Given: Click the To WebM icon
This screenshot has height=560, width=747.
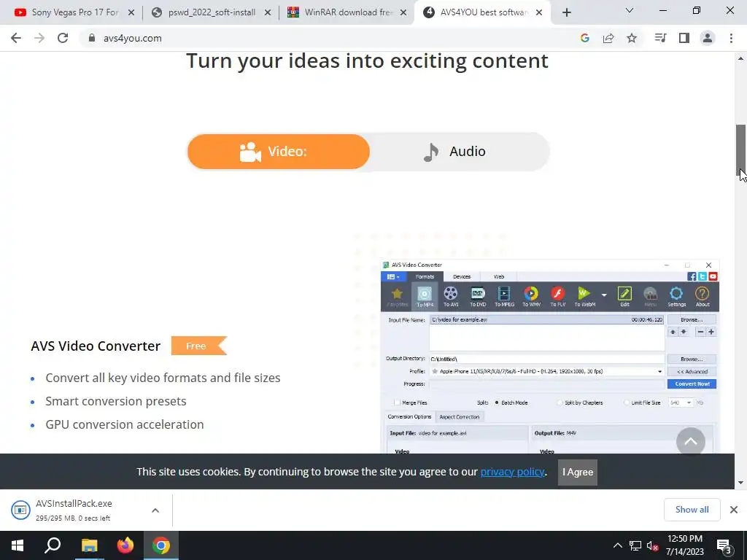Looking at the screenshot, I should tap(584, 297).
